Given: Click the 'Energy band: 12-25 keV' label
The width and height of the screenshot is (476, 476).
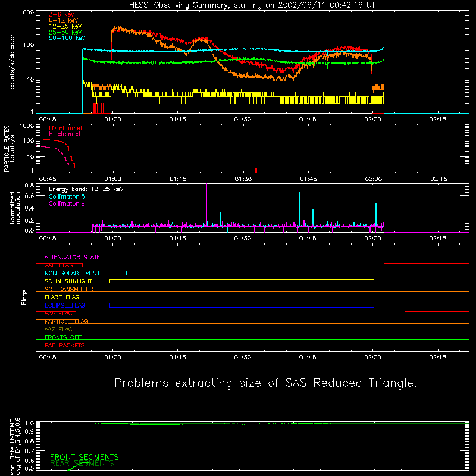Looking at the screenshot, I should coord(86,189).
